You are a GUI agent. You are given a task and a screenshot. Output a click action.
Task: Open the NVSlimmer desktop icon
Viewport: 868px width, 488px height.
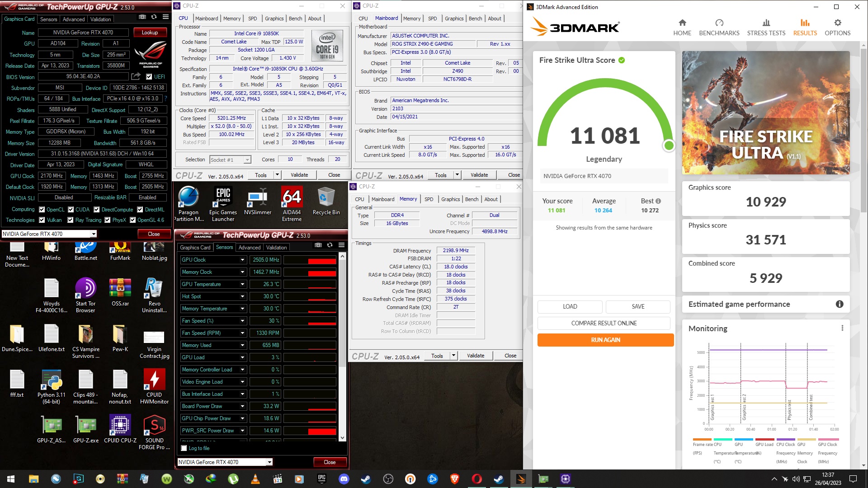coord(258,201)
